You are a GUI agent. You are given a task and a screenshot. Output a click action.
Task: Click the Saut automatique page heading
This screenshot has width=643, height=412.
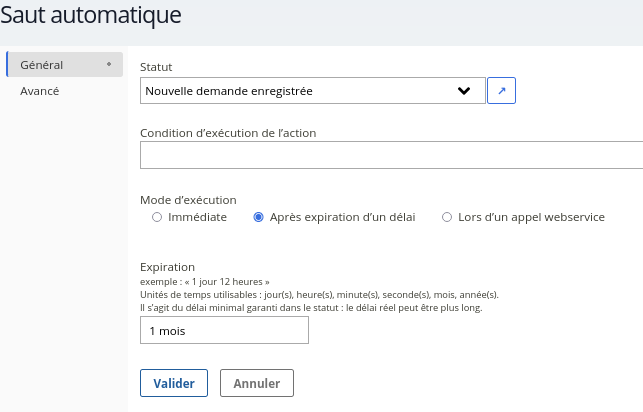[x=91, y=15]
